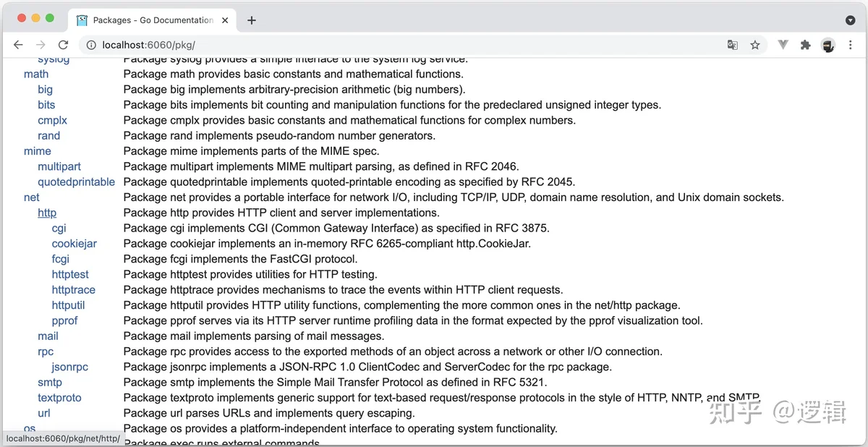Click the tab search dropdown arrow
868x447 pixels.
[x=850, y=20]
